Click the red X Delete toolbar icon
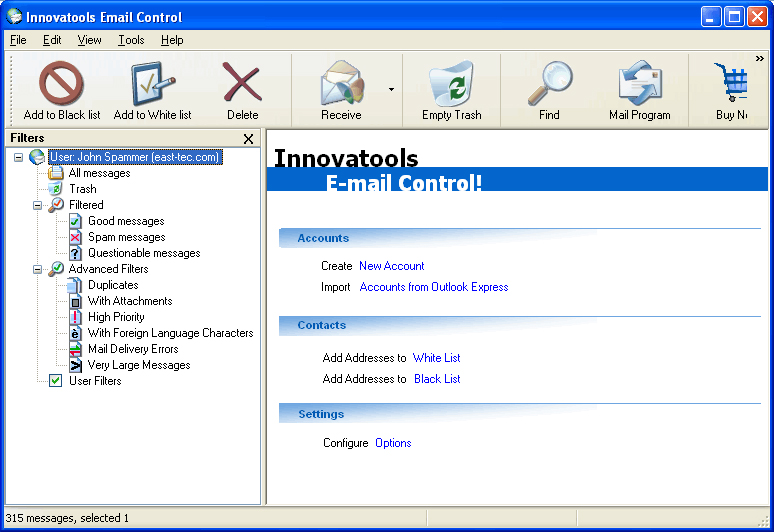The width and height of the screenshot is (774, 532). click(242, 82)
